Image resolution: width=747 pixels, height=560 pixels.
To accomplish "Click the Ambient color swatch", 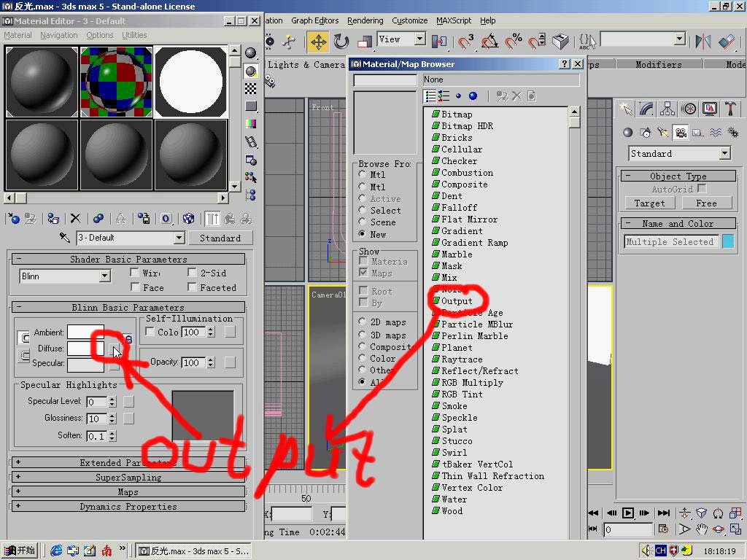I will (85, 332).
